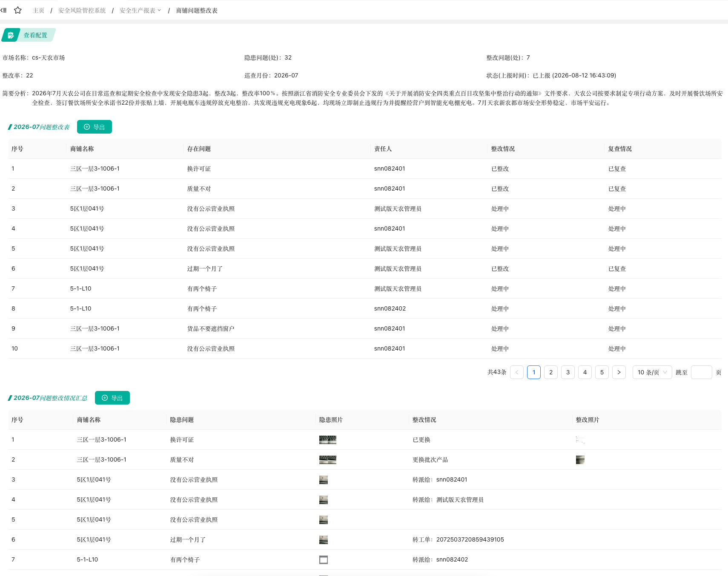
Task: Collapse the sidebar menu icon
Action: 4,10
